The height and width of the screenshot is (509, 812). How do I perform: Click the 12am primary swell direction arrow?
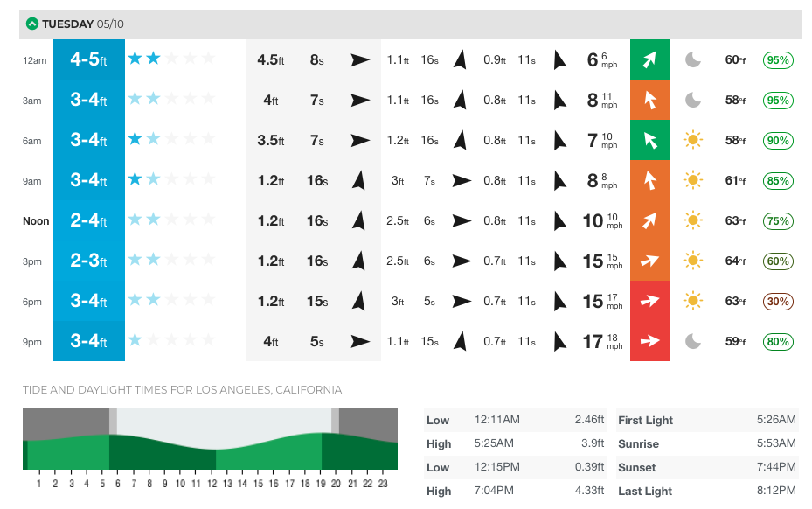(360, 59)
